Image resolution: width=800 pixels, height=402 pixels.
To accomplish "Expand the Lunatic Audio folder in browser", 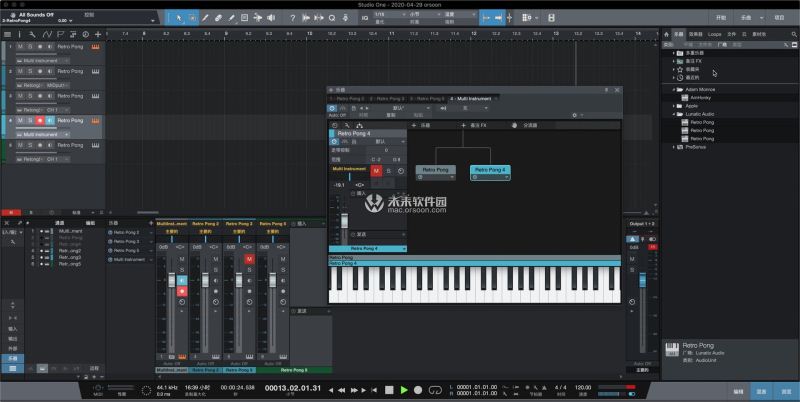I will pyautogui.click(x=673, y=114).
